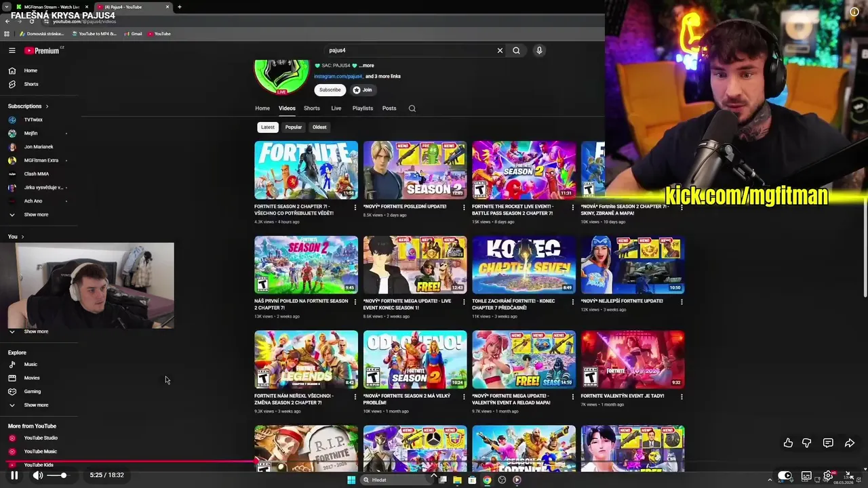
Task: Select the Popular sort chip
Action: 294,127
